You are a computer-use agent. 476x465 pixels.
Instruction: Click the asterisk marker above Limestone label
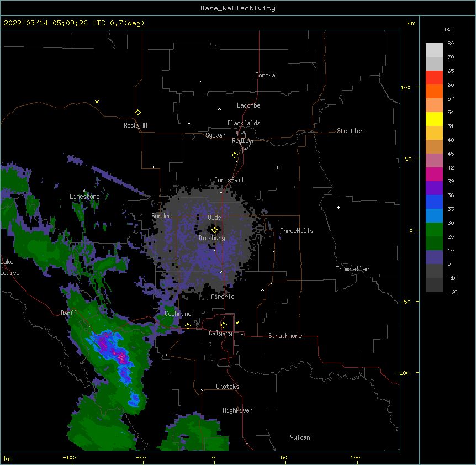pos(84,191)
